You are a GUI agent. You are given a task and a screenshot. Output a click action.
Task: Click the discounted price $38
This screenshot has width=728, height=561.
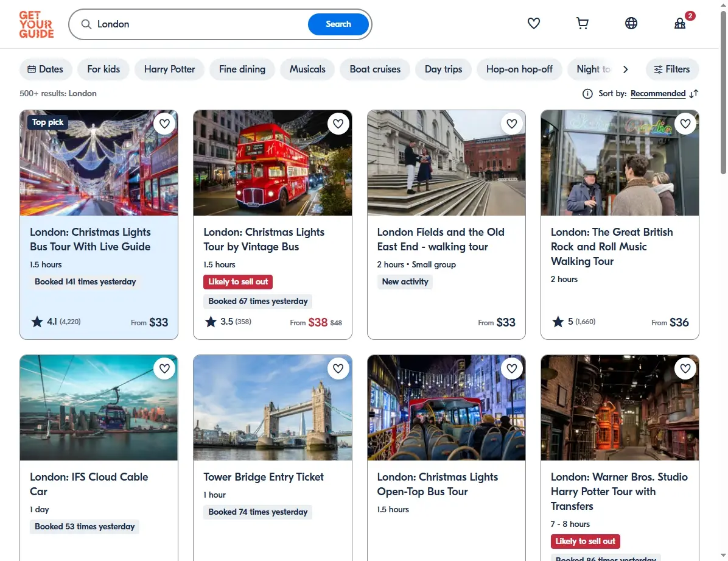[x=318, y=322]
